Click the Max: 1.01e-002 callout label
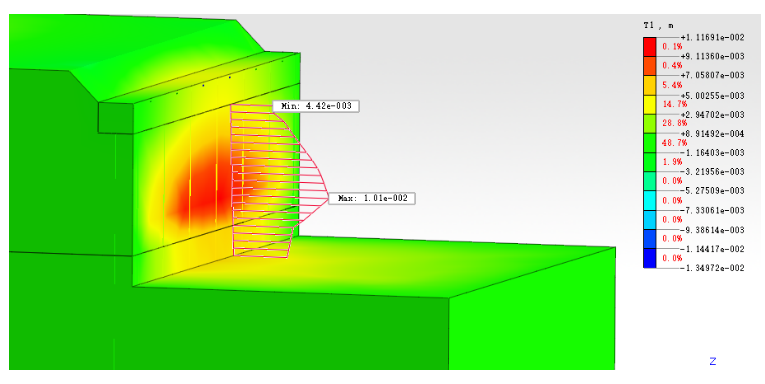The width and height of the screenshot is (765, 384). coord(372,198)
